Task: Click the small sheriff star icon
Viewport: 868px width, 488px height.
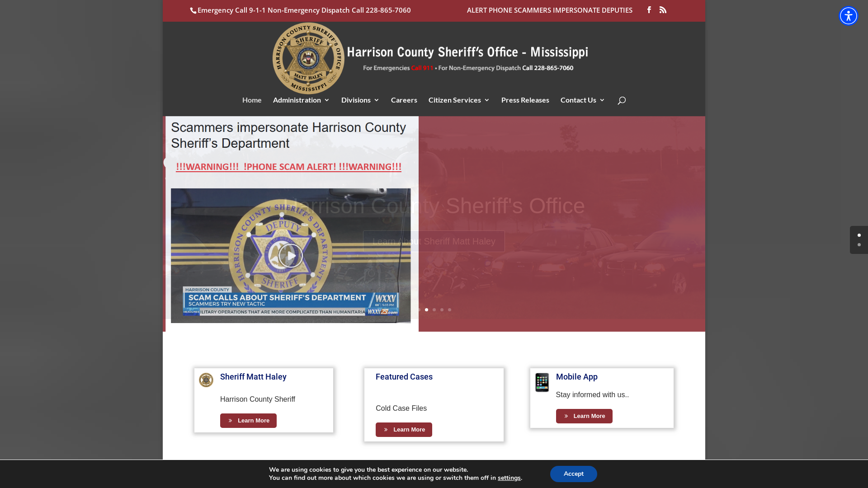Action: [206, 380]
